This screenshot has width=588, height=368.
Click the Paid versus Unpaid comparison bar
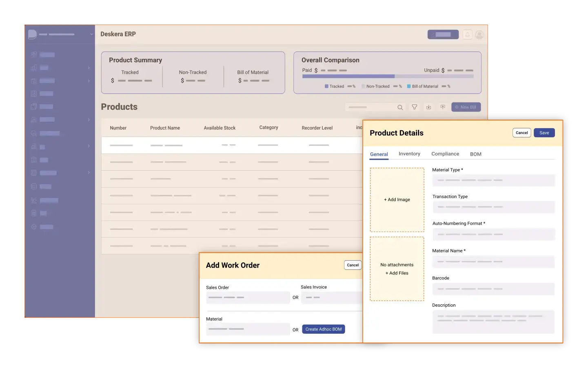coord(388,76)
